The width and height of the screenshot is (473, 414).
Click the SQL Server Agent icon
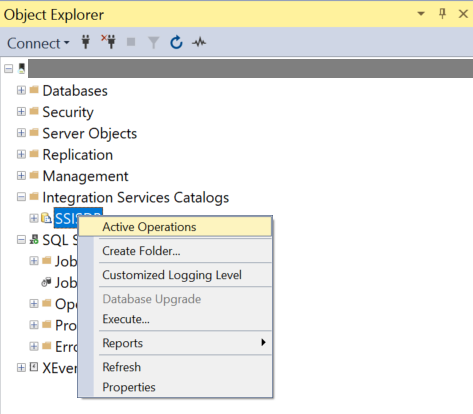(34, 239)
